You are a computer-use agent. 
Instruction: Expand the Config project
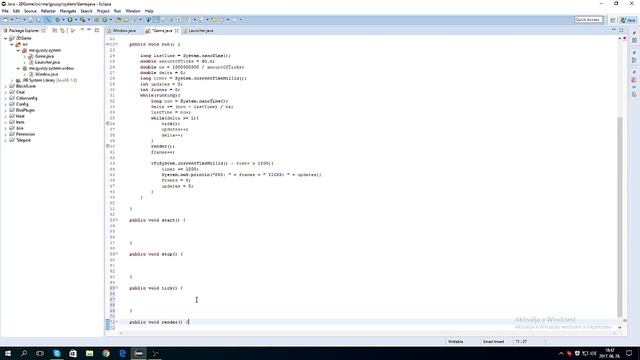tap(6, 104)
